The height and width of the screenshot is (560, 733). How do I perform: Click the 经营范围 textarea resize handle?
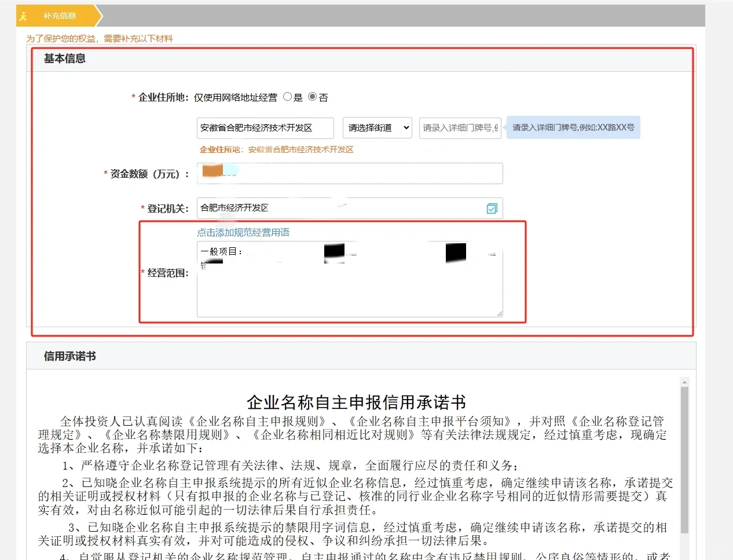(x=499, y=313)
